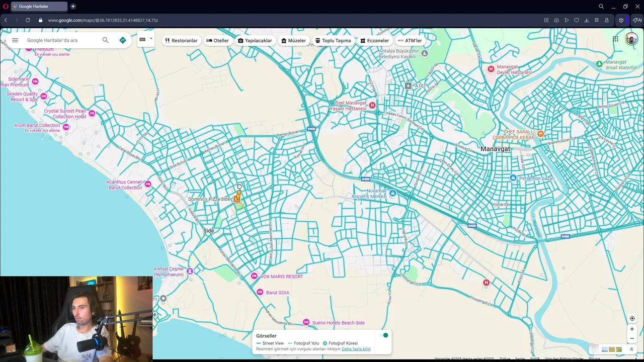
Task: Toggle Opera AI sidebar button
Action: [x=637, y=20]
